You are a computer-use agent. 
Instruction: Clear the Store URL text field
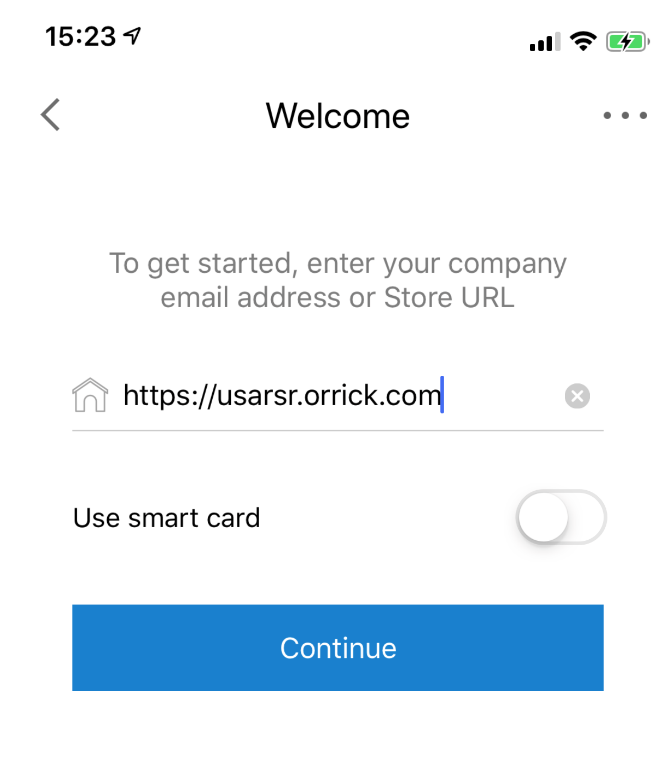577,396
